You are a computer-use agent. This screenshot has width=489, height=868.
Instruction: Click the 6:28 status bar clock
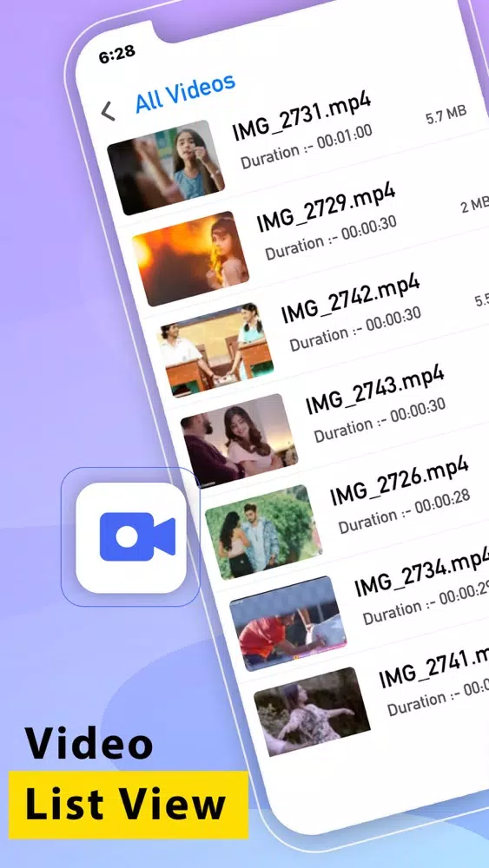click(x=116, y=54)
